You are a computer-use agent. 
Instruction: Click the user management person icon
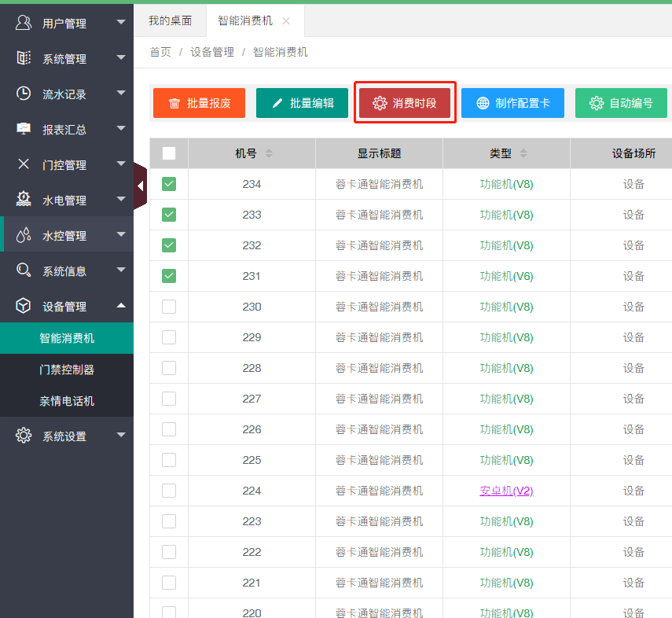tap(24, 23)
